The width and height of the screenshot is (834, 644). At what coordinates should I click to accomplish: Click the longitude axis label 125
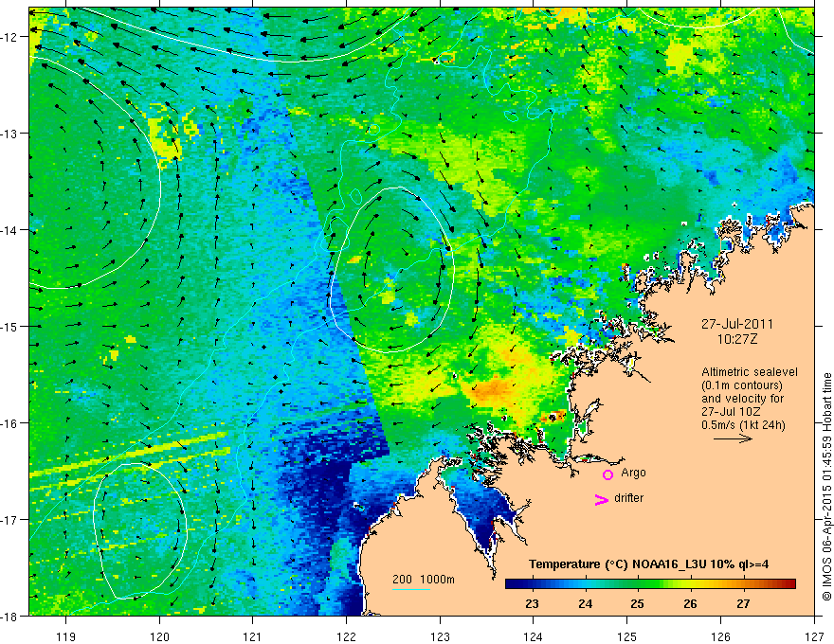627,636
